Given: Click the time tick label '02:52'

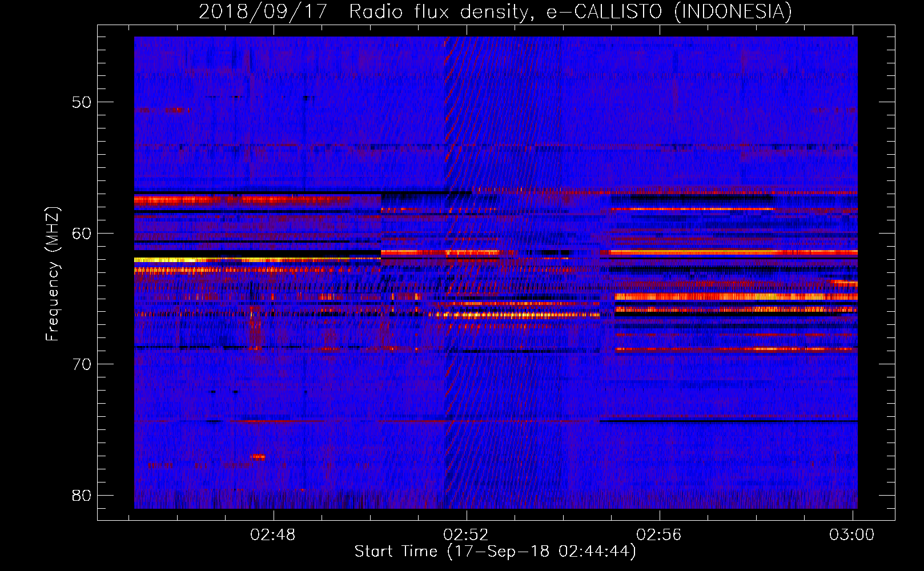Looking at the screenshot, I should click(466, 534).
